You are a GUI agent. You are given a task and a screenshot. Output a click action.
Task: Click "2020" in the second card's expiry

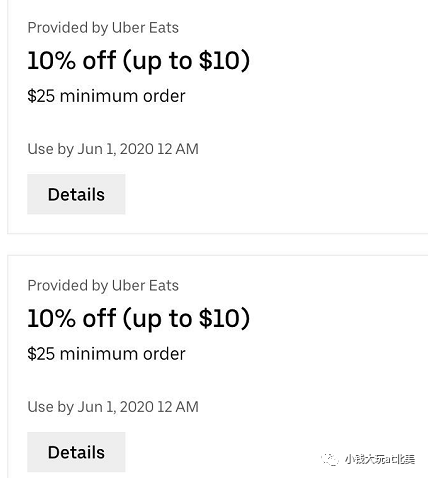coord(137,407)
